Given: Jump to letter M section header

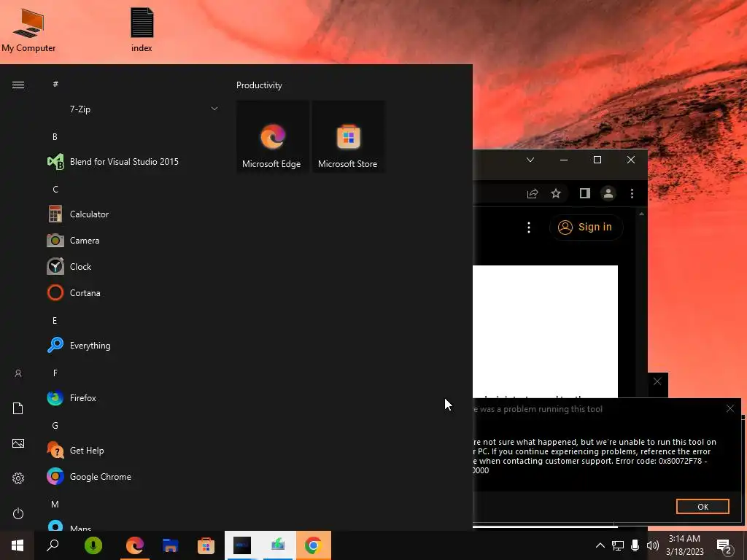Looking at the screenshot, I should click(55, 505).
